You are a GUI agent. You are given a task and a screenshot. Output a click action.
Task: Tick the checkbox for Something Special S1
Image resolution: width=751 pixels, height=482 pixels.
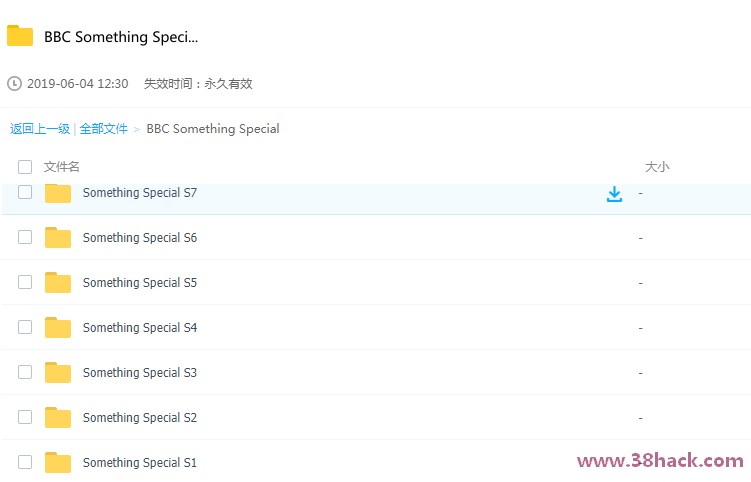click(25, 462)
